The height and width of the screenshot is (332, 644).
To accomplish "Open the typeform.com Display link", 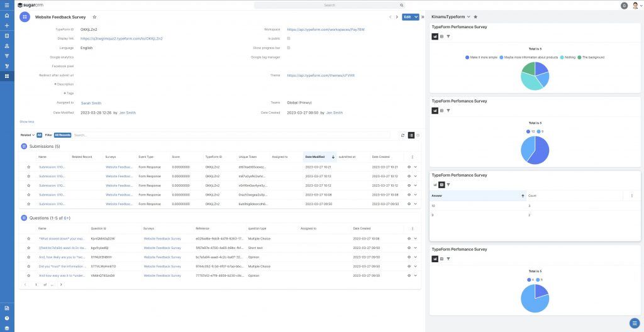I will [121, 38].
